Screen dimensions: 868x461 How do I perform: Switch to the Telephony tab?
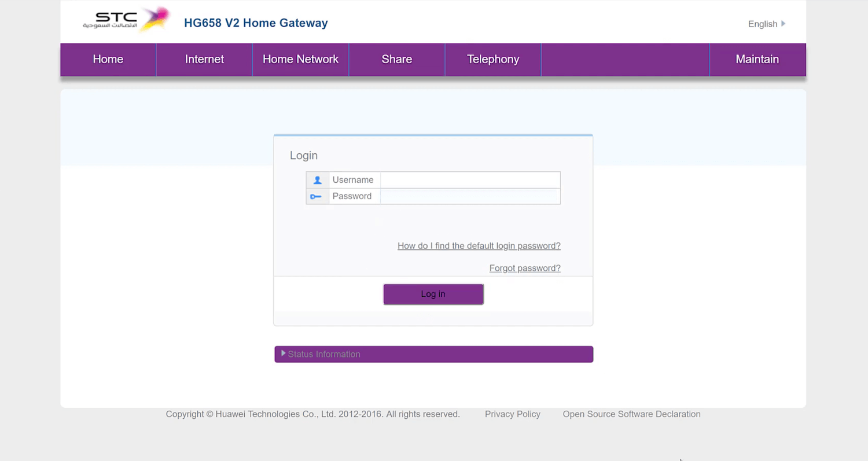(493, 60)
